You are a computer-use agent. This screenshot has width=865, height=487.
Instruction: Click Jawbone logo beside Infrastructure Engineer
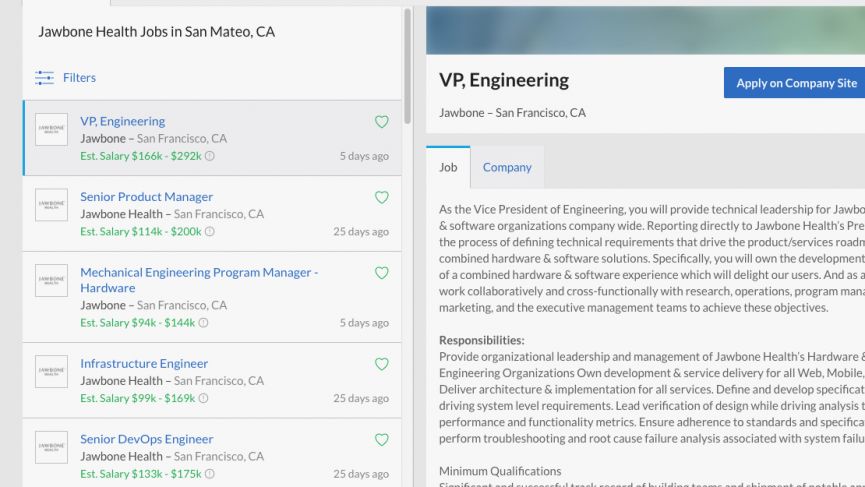(51, 371)
